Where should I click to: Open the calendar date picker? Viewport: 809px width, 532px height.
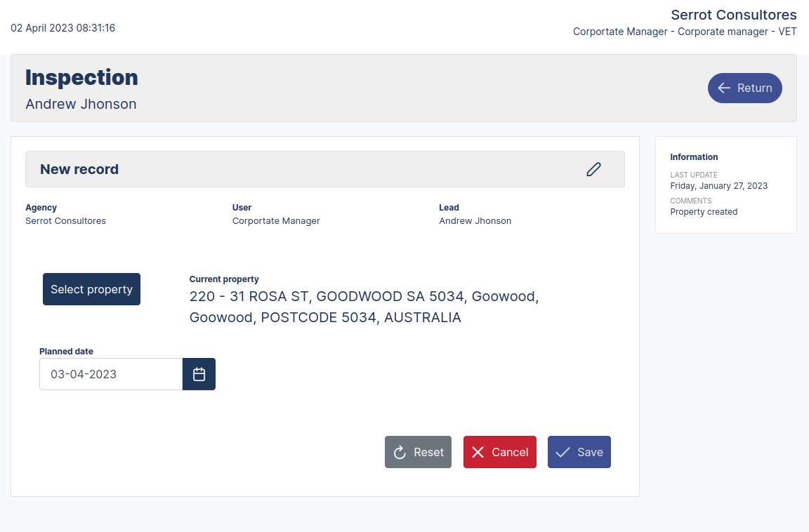[x=199, y=374]
